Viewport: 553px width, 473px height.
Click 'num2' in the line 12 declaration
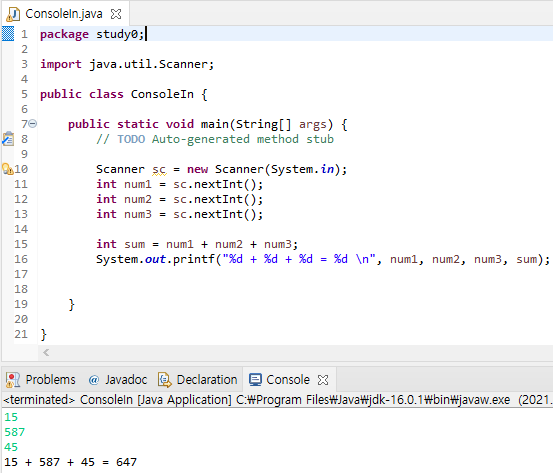(138, 199)
